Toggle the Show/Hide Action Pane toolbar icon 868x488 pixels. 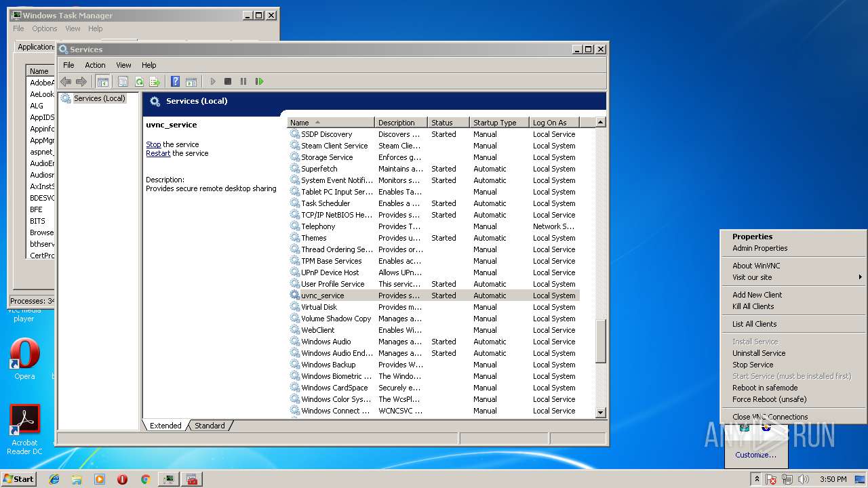[x=191, y=81]
